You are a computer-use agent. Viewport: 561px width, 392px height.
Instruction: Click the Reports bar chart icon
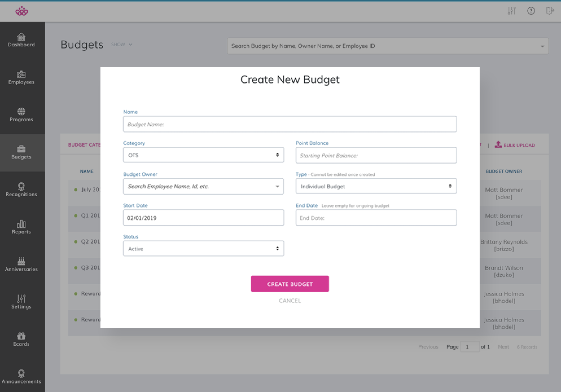point(21,224)
